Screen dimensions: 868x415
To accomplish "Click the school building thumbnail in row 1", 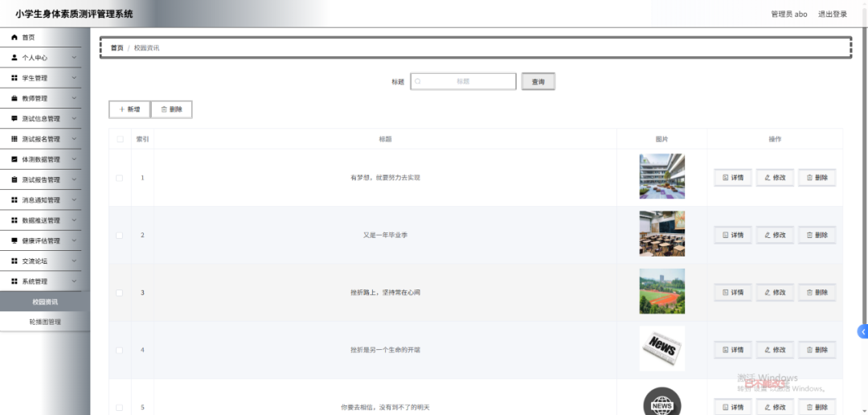I will [x=662, y=176].
